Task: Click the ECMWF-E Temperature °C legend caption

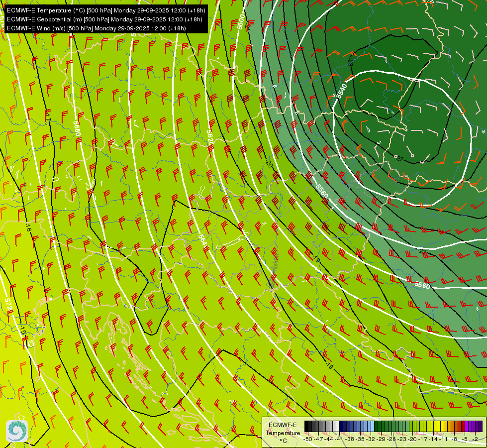Action: (x=283, y=433)
